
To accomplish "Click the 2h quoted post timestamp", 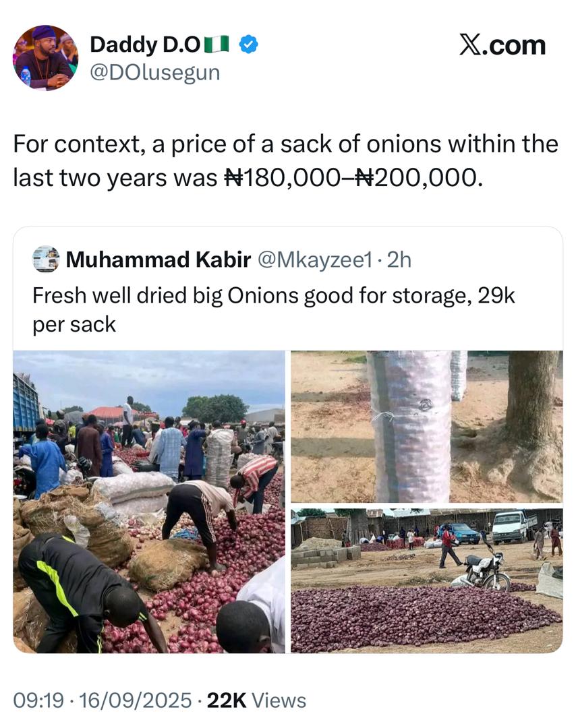I will coord(398,260).
